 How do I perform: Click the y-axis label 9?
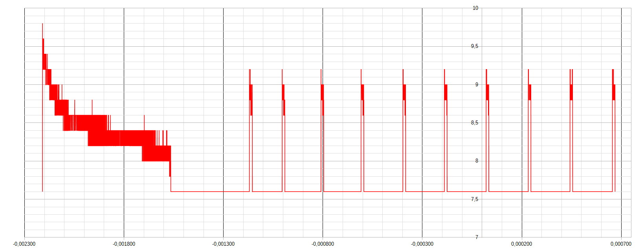click(477, 85)
